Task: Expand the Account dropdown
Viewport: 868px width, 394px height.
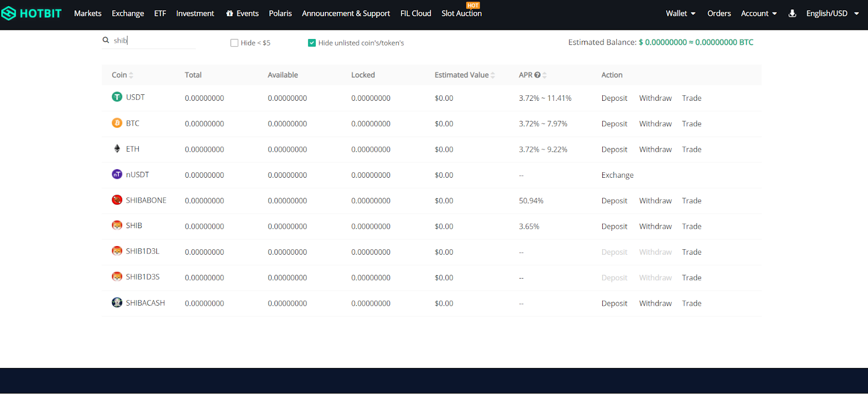Action: coord(759,14)
